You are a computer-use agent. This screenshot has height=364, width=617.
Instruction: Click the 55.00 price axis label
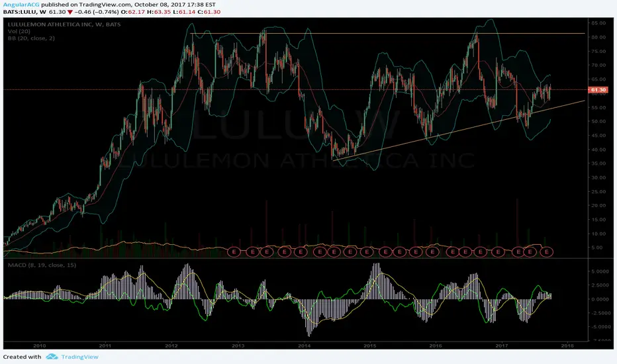(598, 107)
